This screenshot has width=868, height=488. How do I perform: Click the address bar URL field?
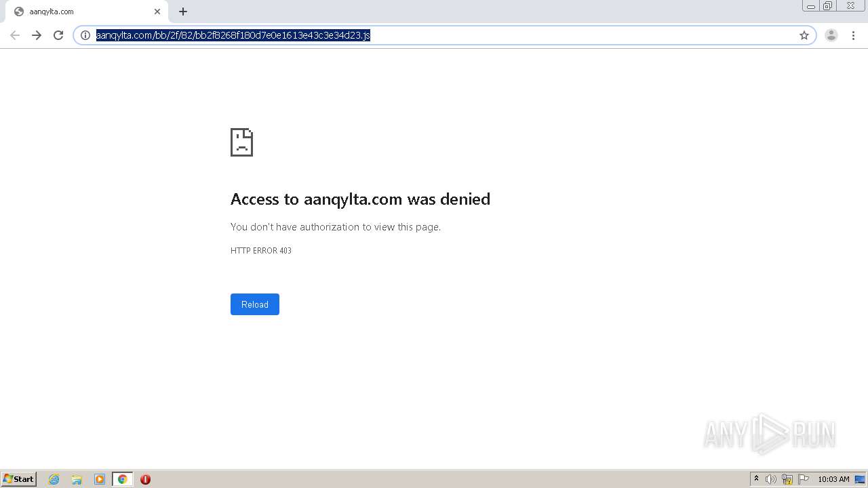tap(445, 35)
